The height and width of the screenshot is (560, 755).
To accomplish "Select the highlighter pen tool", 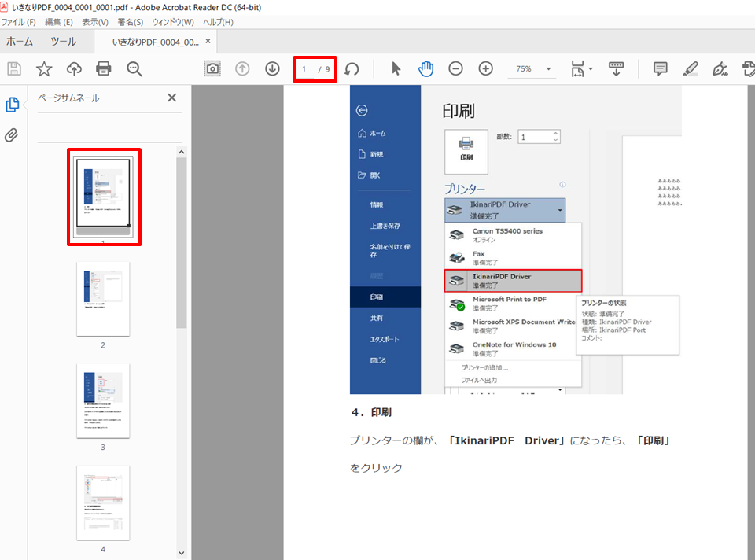I will tap(691, 69).
